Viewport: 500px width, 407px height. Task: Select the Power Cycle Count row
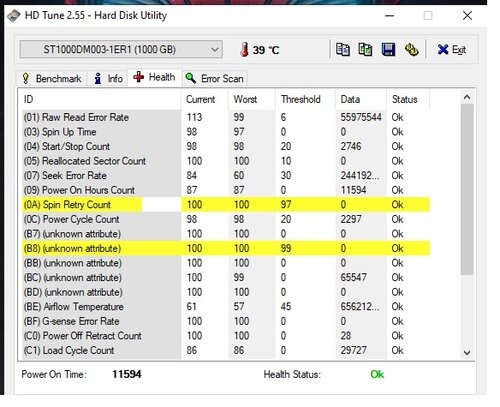click(226, 219)
